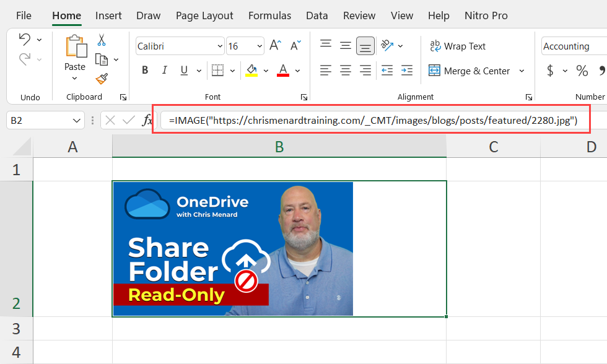
Task: Toggle italic formatting
Action: point(164,70)
